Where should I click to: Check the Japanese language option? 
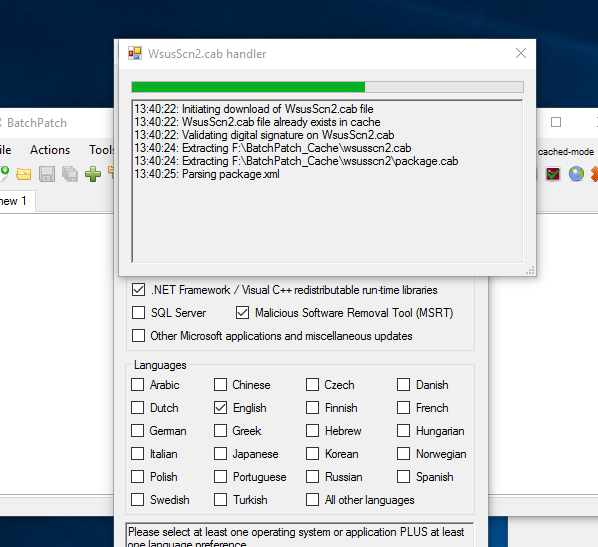pos(220,454)
